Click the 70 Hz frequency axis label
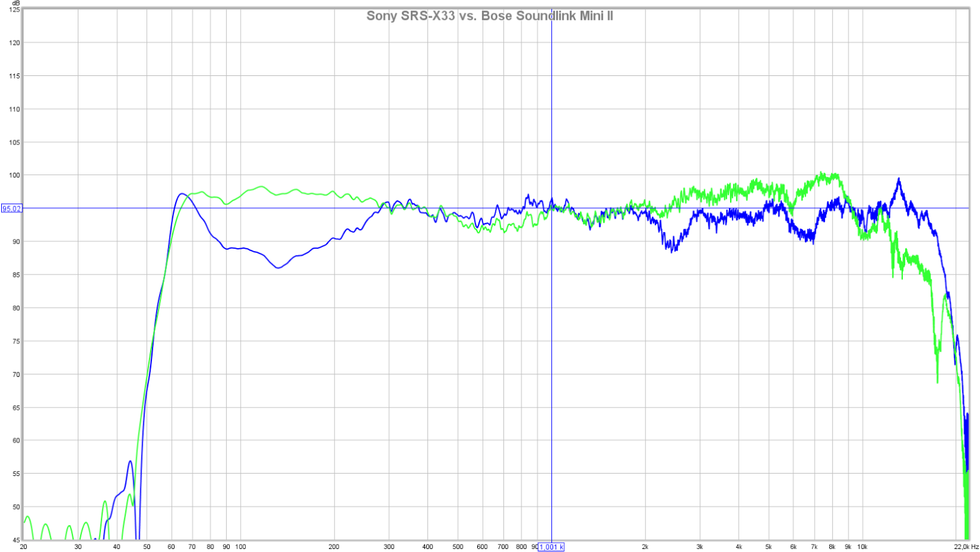Image resolution: width=980 pixels, height=552 pixels. pos(192,546)
